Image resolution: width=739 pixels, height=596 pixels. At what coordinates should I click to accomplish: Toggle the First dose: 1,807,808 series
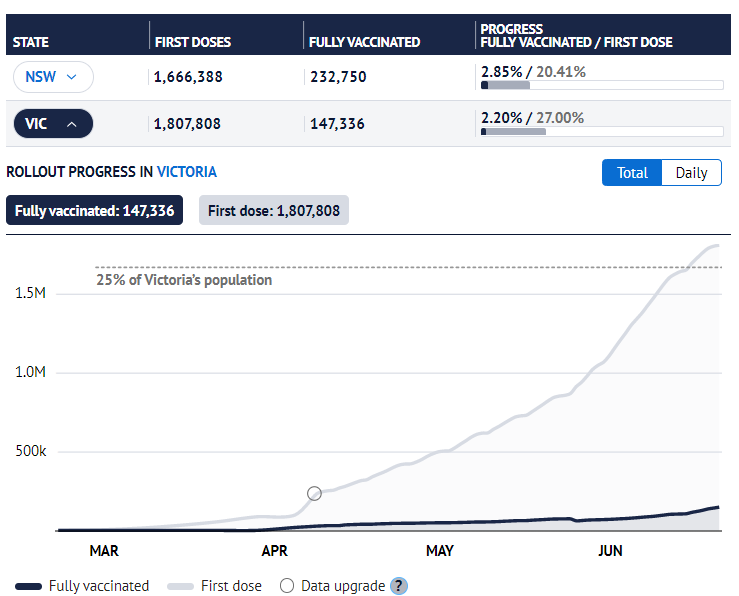(x=274, y=210)
